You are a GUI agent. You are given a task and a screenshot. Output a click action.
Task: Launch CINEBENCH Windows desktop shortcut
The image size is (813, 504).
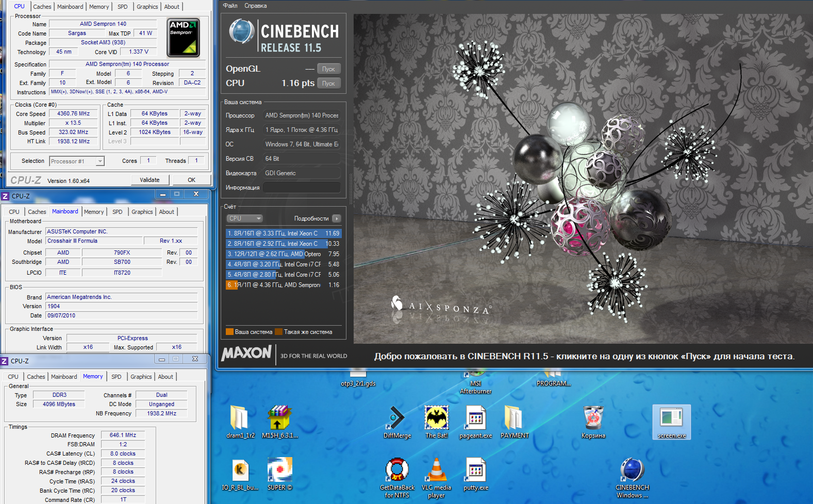[x=632, y=470]
